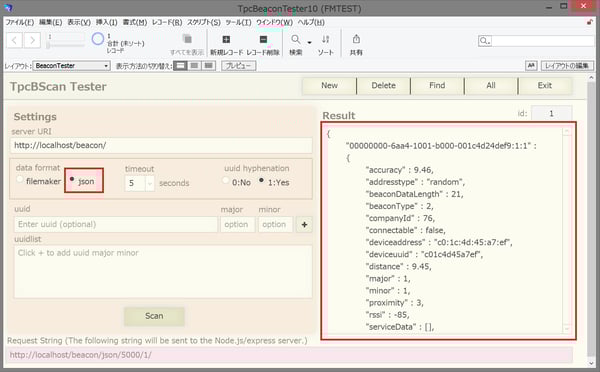Click the quick find search box
Image resolution: width=600 pixels, height=372 pixels.
(x=536, y=41)
